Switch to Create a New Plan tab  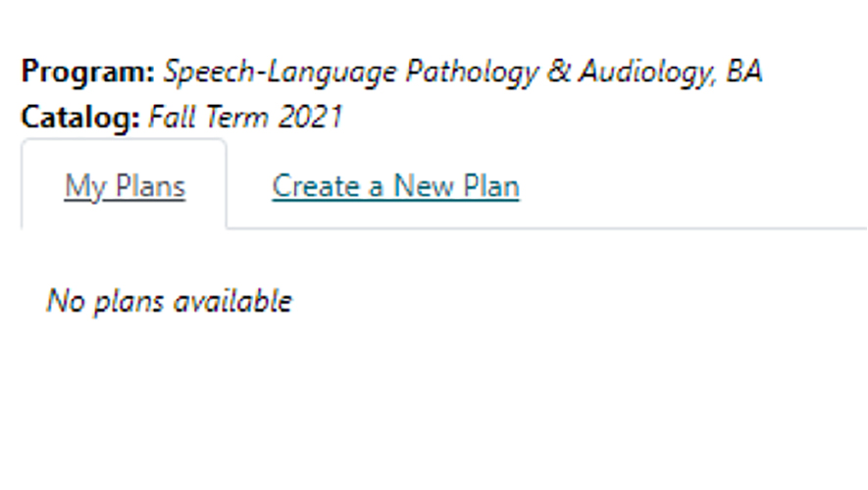[x=395, y=186]
